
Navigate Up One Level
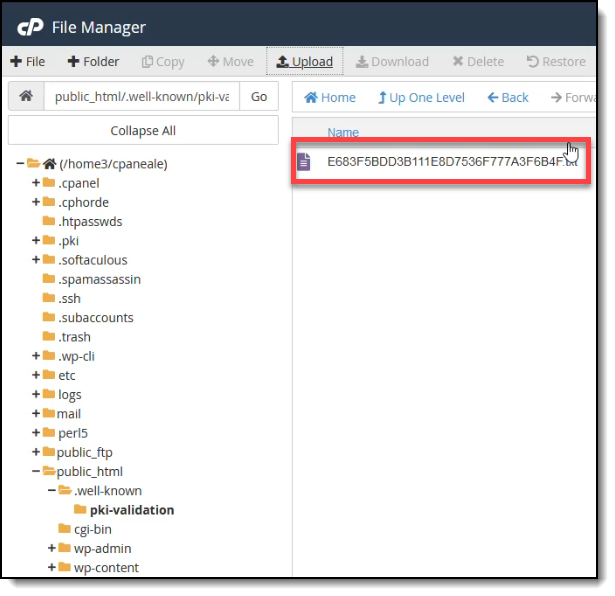click(421, 97)
